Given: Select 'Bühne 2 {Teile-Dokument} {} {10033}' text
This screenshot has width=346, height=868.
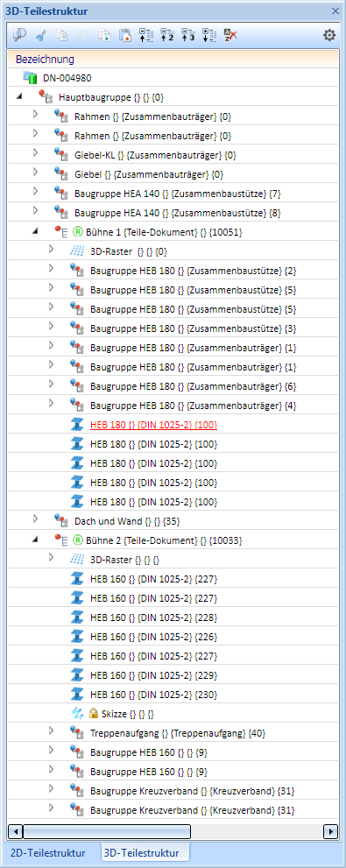Looking at the screenshot, I should (x=164, y=540).
